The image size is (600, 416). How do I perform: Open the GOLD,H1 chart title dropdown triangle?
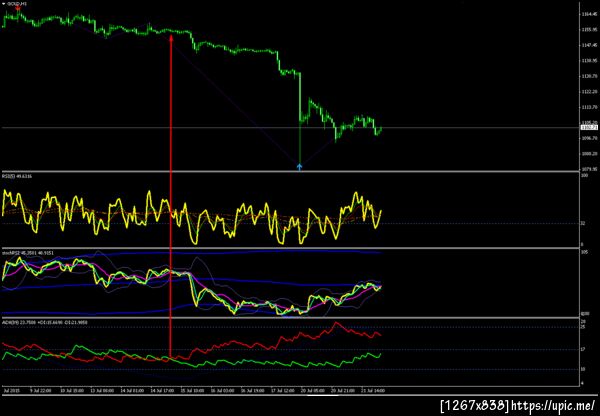pyautogui.click(x=3, y=3)
